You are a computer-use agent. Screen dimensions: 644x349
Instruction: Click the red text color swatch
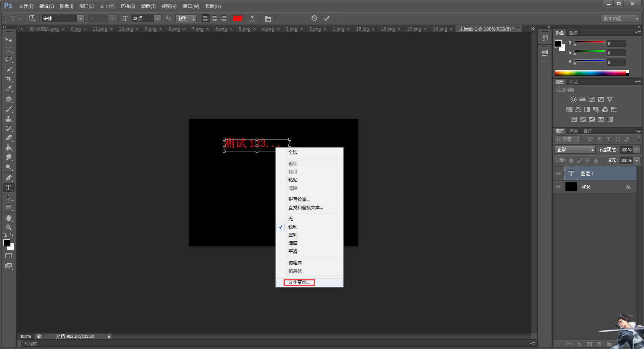tap(237, 18)
